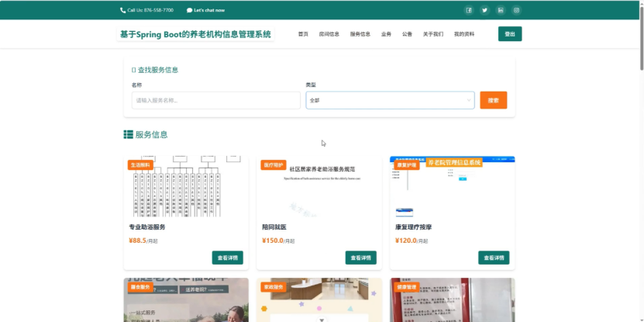Open the Facebook social icon
644x322 pixels.
(469, 10)
